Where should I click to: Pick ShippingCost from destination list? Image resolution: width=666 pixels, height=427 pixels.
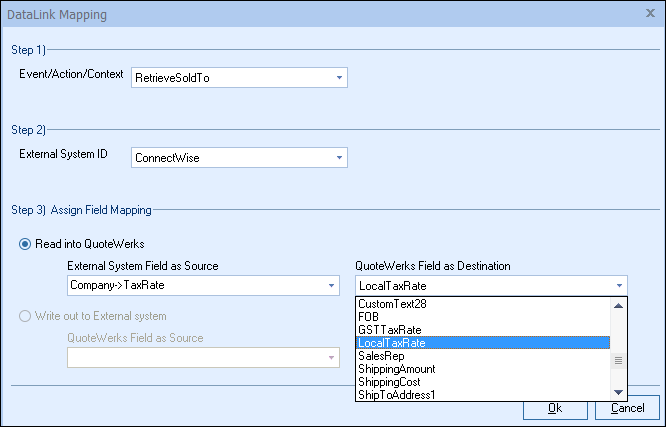click(482, 382)
